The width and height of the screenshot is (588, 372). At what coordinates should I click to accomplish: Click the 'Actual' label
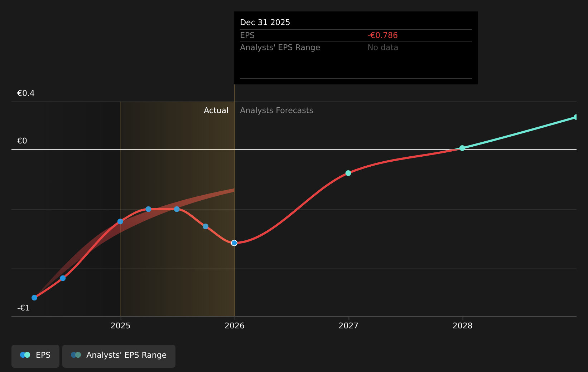[216, 111]
